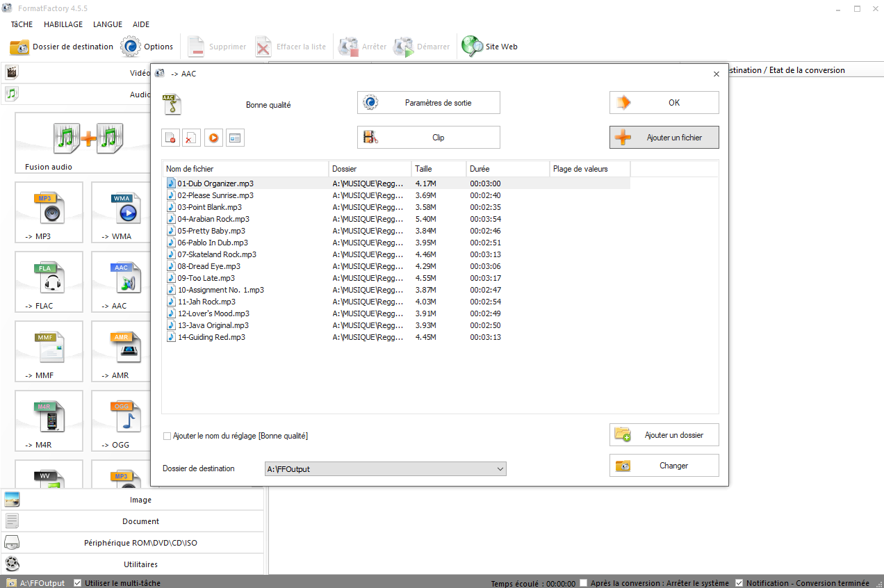Select the file 05-Pretty Baby.mp3
The height and width of the screenshot is (588, 884).
(397, 231)
